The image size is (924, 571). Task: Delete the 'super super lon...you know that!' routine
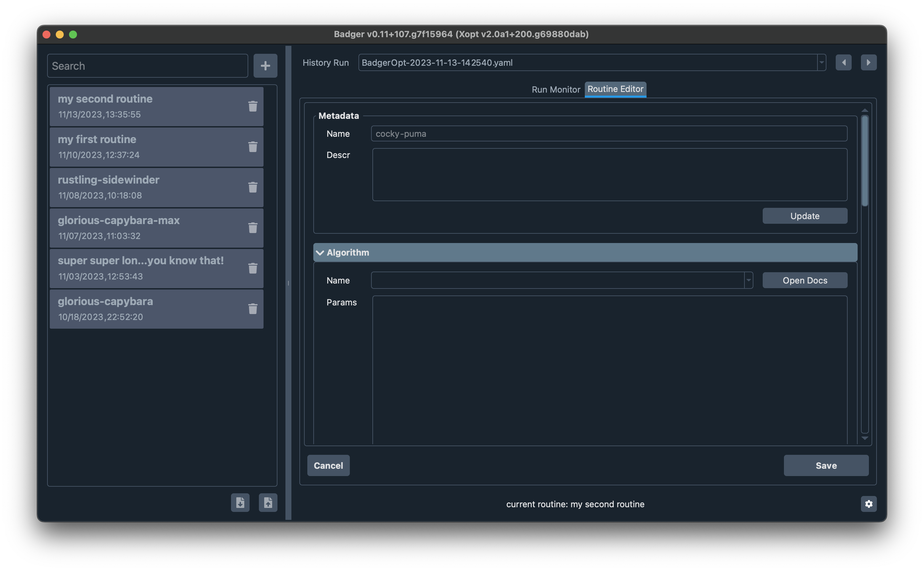[x=253, y=268]
